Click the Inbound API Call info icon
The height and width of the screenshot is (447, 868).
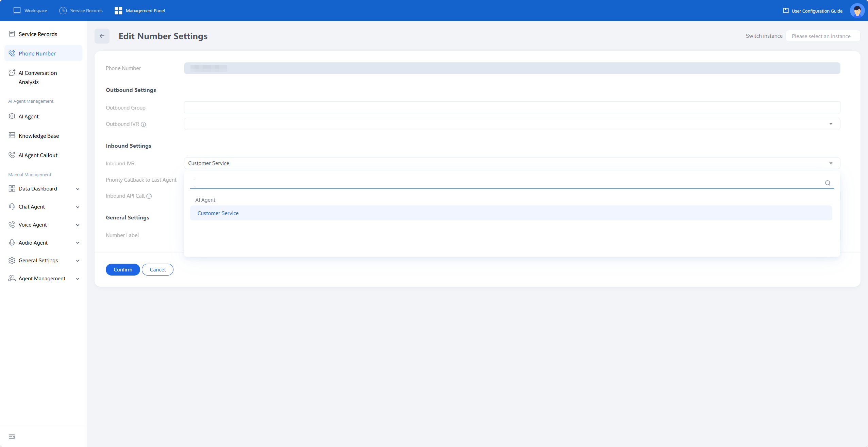pyautogui.click(x=149, y=196)
